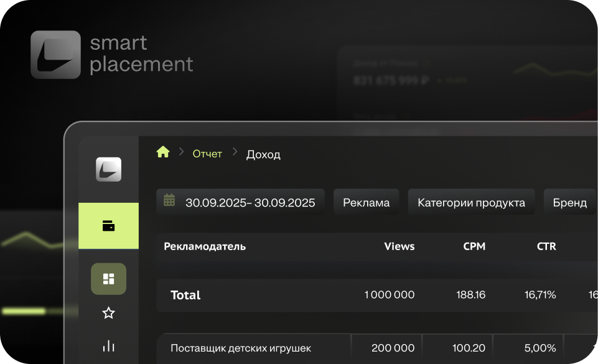Sort the table by the Views column

399,246
